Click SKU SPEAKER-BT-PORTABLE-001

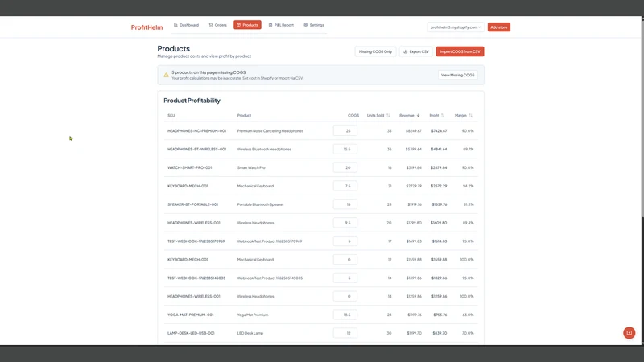coord(192,204)
